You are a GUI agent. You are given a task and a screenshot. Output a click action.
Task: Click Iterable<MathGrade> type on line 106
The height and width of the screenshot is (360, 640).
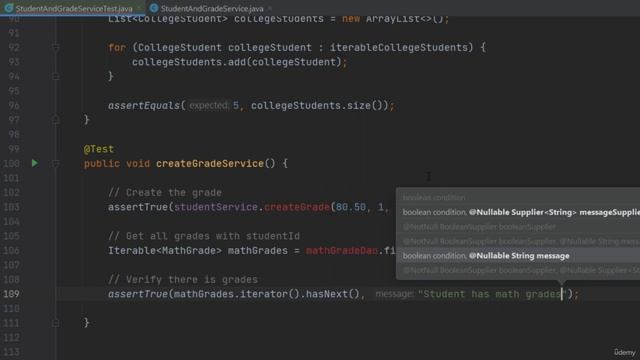pos(164,251)
